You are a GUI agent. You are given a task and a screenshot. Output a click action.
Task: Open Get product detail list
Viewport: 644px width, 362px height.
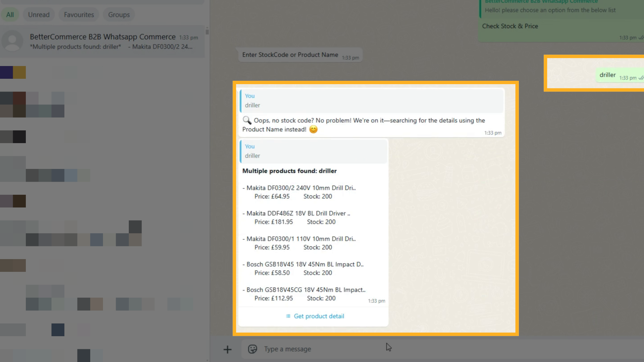(319, 316)
